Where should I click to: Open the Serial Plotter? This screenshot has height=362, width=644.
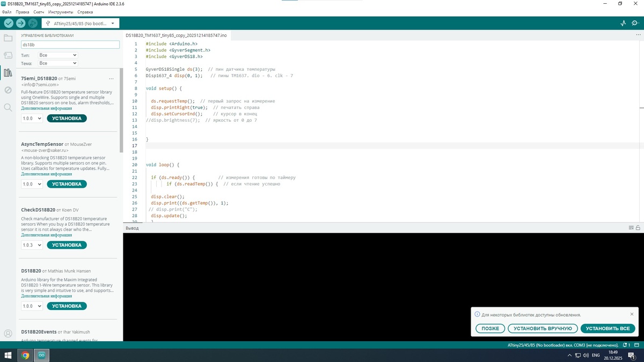[623, 24]
